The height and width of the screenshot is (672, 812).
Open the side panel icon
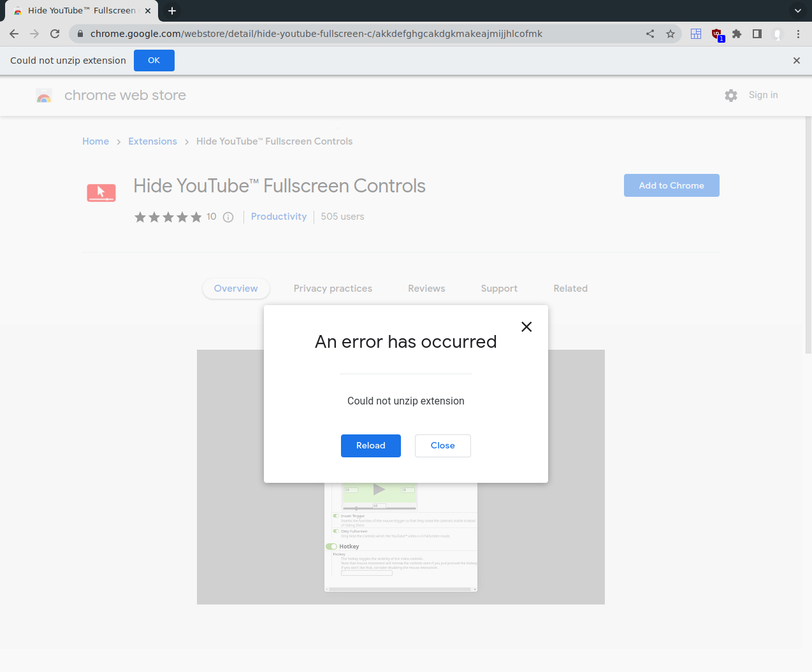757,34
